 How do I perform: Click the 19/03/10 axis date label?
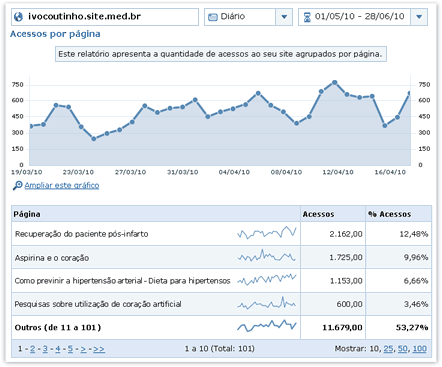point(27,172)
